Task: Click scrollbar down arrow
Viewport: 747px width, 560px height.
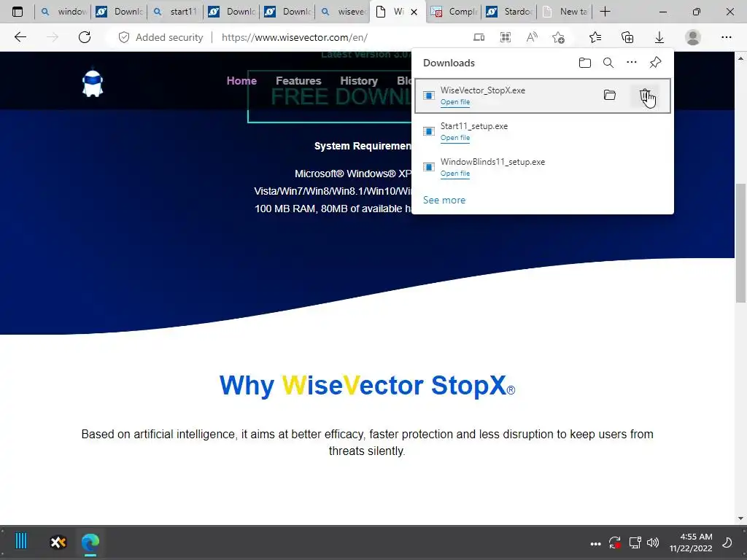Action: coord(740,518)
